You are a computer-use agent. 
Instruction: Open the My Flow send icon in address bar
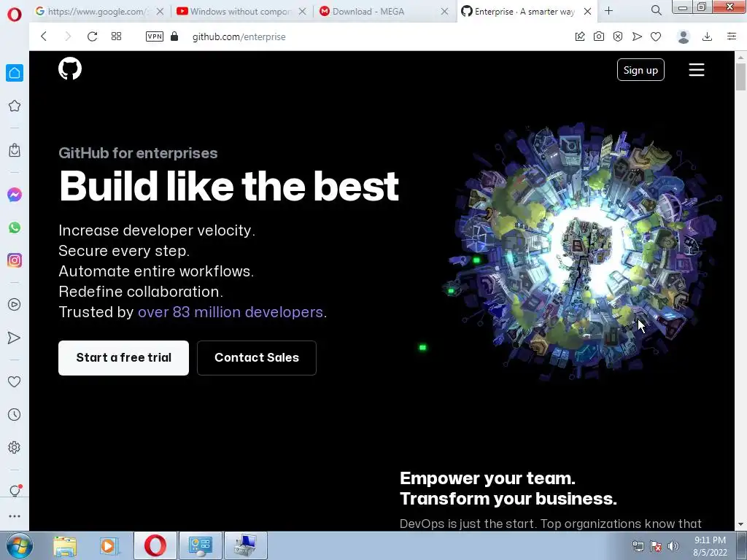tap(637, 36)
